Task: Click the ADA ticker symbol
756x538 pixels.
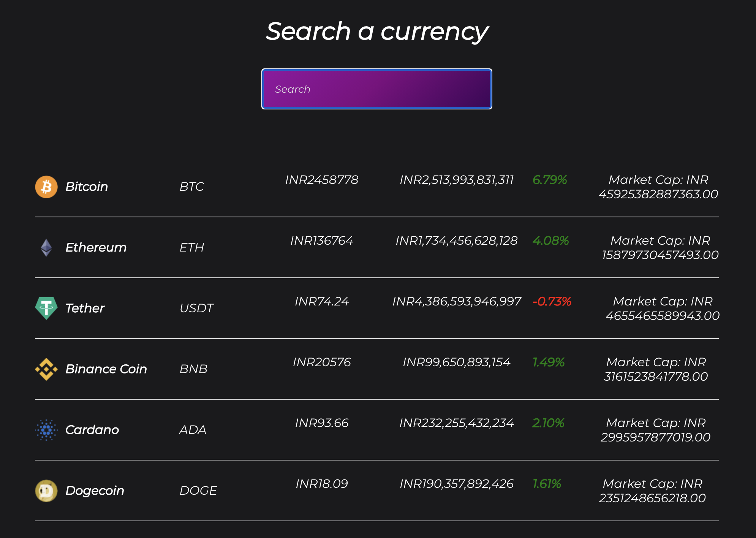Action: click(193, 430)
